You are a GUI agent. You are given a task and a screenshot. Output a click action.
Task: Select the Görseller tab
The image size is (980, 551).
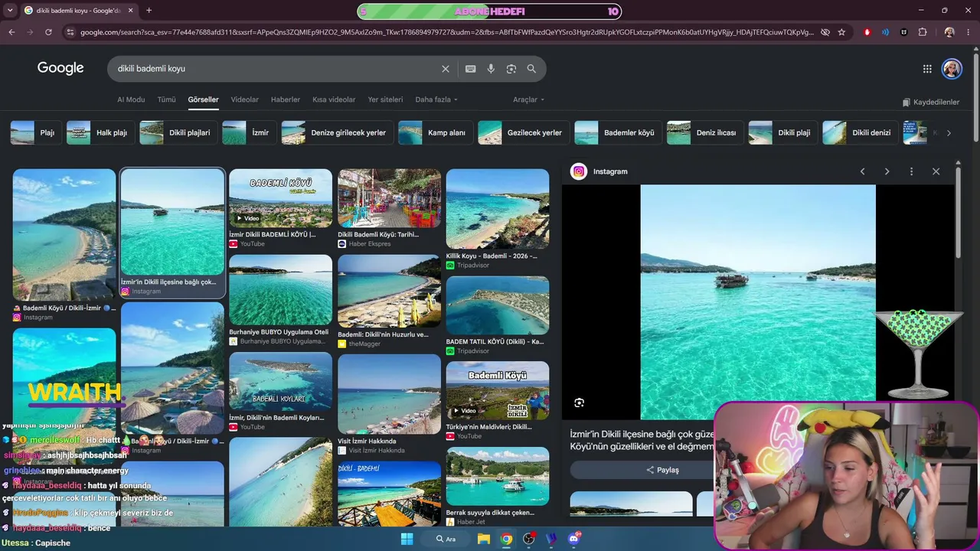[x=203, y=99]
